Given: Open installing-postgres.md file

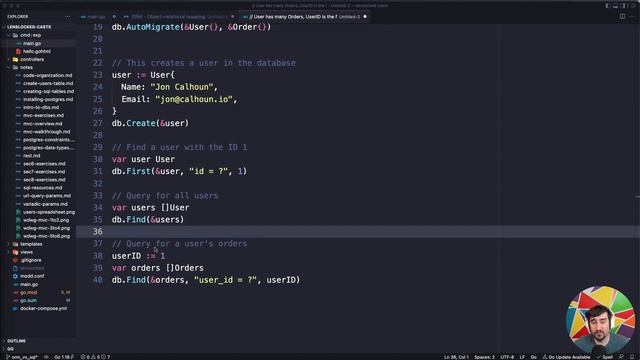Looking at the screenshot, I should click(x=48, y=100).
